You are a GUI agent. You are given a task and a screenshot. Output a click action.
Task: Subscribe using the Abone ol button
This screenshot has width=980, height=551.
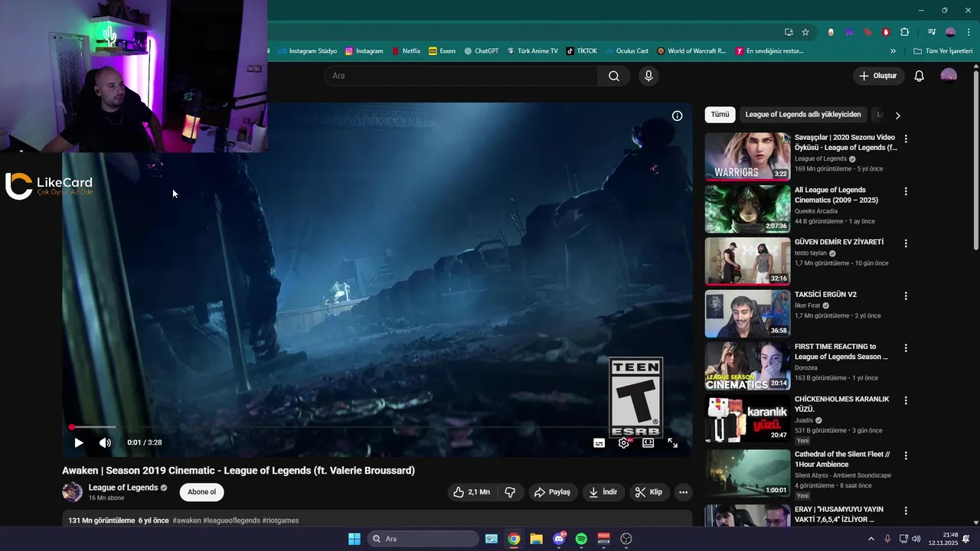pos(202,492)
